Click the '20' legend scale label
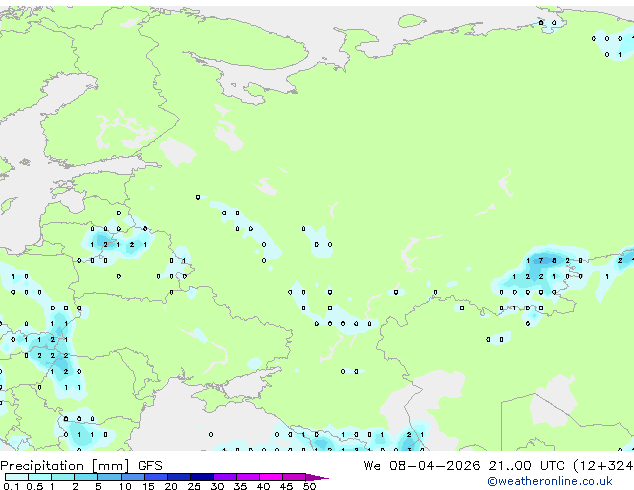 171,486
